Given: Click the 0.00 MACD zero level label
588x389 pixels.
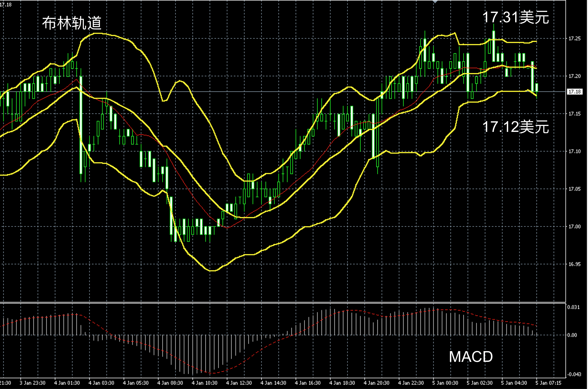Looking at the screenshot, I should pos(572,335).
